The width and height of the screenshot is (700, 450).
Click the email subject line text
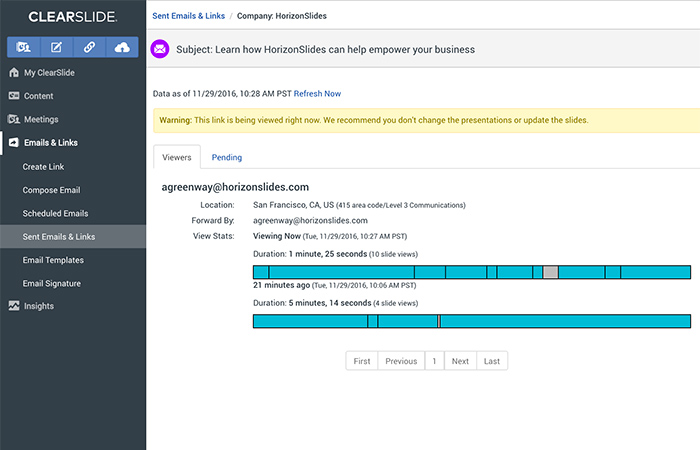pyautogui.click(x=325, y=50)
